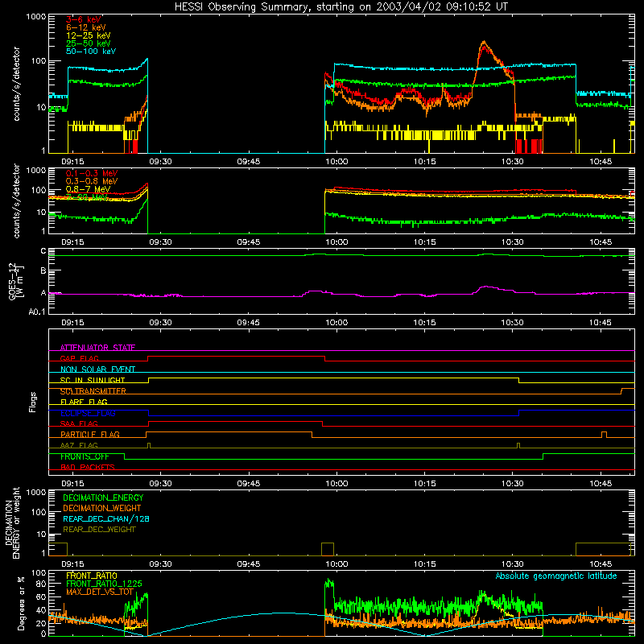644x644 pixels.
Task: Click the Degrees or % axis title
Action: [x=21, y=603]
